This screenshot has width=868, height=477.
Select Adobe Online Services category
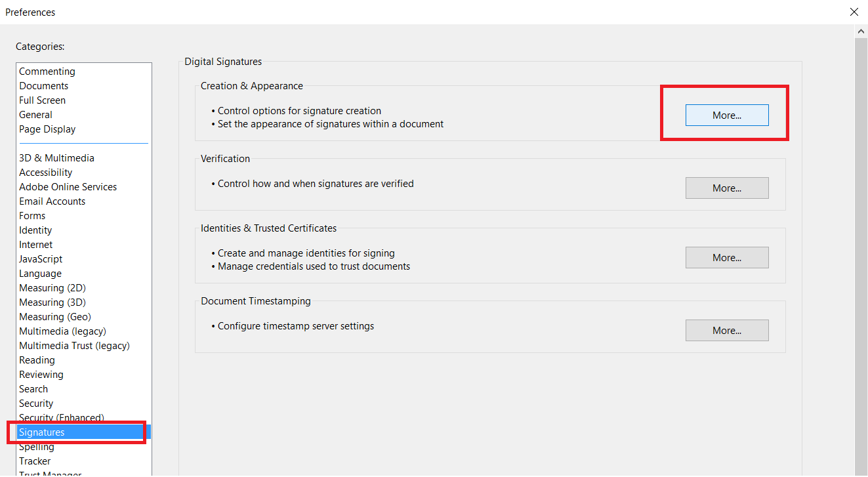tap(68, 187)
